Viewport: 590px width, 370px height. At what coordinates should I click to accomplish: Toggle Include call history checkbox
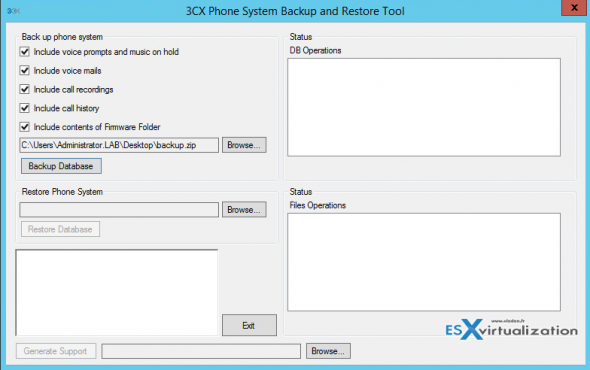click(x=25, y=108)
